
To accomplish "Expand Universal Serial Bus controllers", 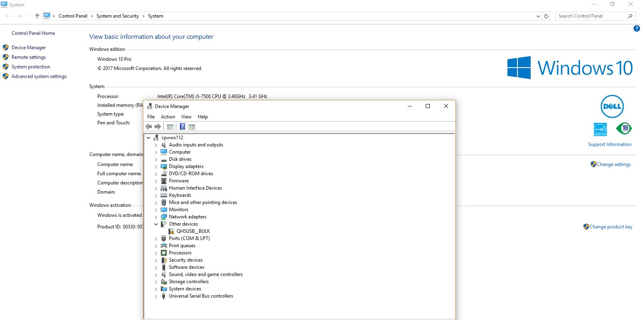I will (x=156, y=296).
